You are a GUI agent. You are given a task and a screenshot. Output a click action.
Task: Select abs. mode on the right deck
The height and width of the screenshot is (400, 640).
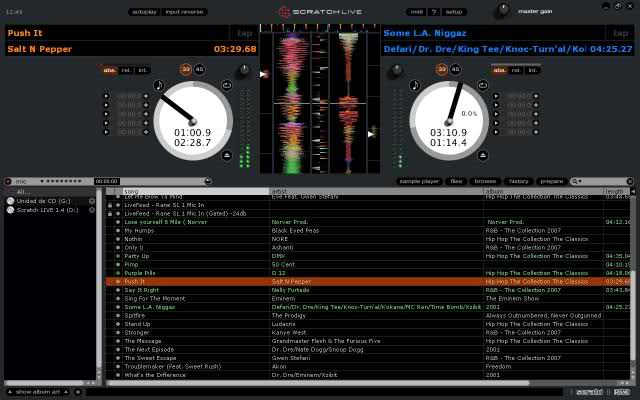500,70
